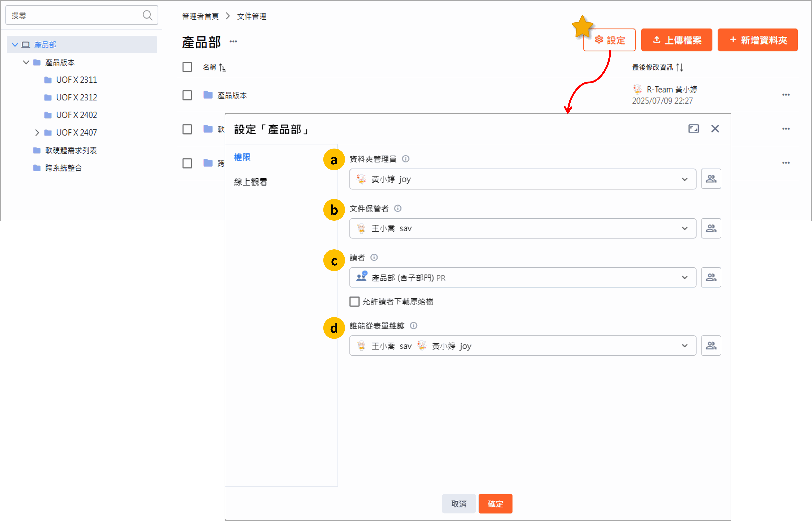812x521 pixels.
Task: Expand the 資料夾管理員 dropdown
Action: pyautogui.click(x=684, y=179)
